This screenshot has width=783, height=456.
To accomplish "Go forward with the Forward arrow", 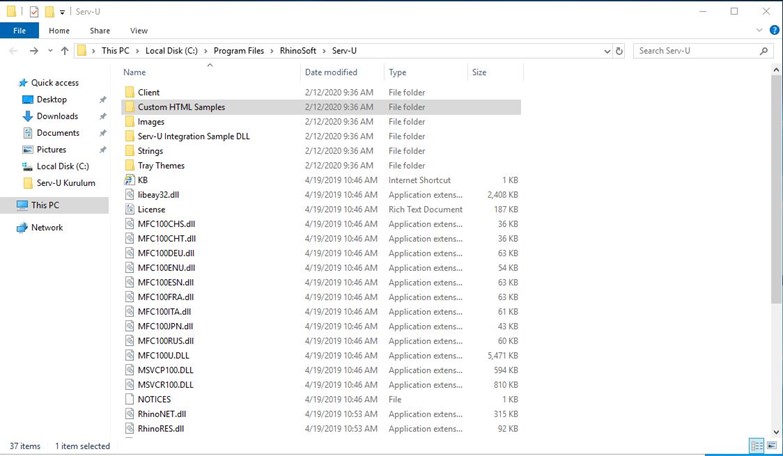I will [33, 50].
